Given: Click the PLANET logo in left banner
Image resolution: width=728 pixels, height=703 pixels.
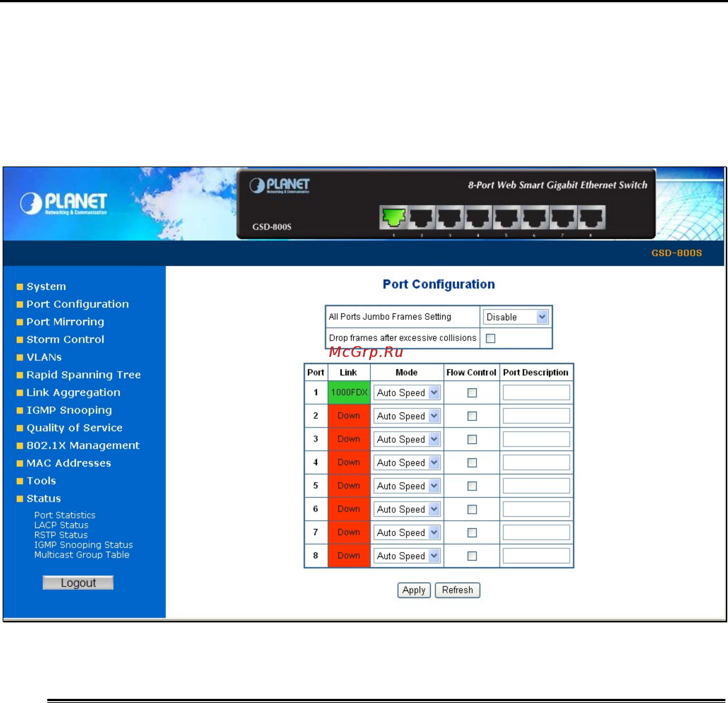Looking at the screenshot, I should click(x=64, y=204).
